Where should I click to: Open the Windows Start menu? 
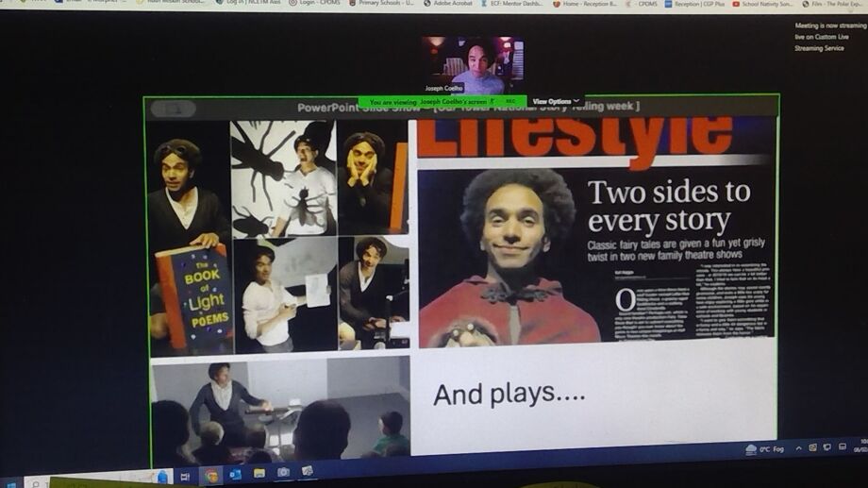tap(8, 483)
